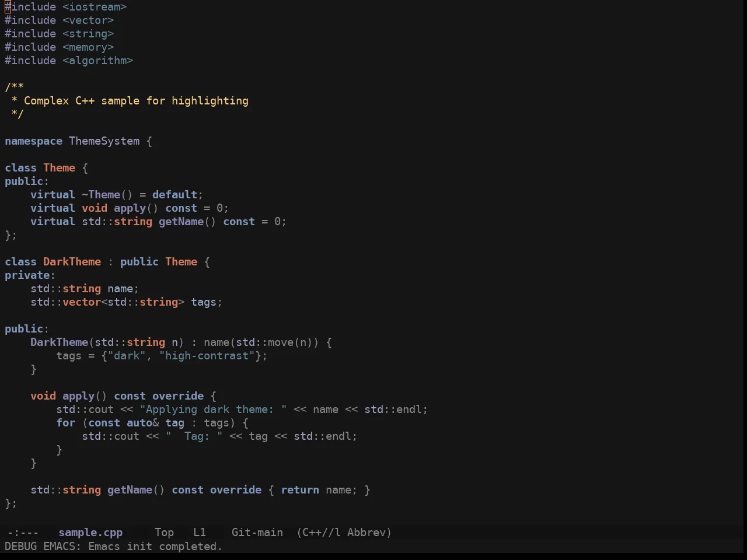Click the sample.cpp buffer name in mode line
This screenshot has height=560, width=747.
90,533
